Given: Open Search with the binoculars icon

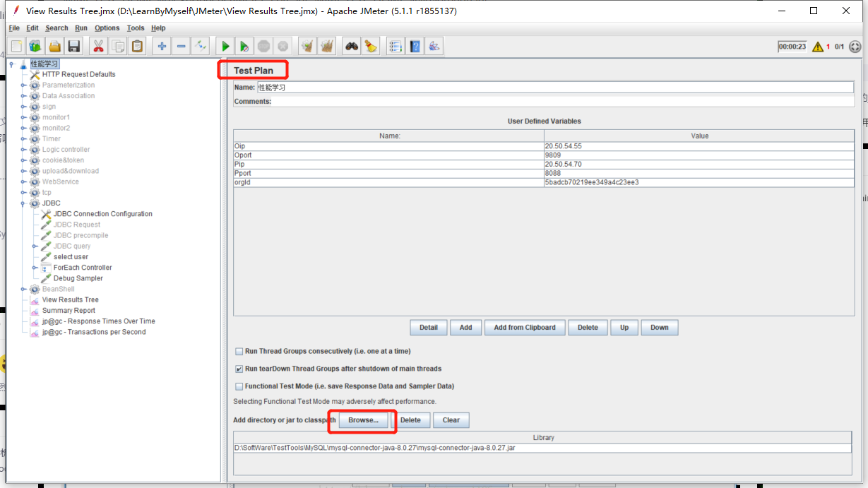Looking at the screenshot, I should click(351, 47).
